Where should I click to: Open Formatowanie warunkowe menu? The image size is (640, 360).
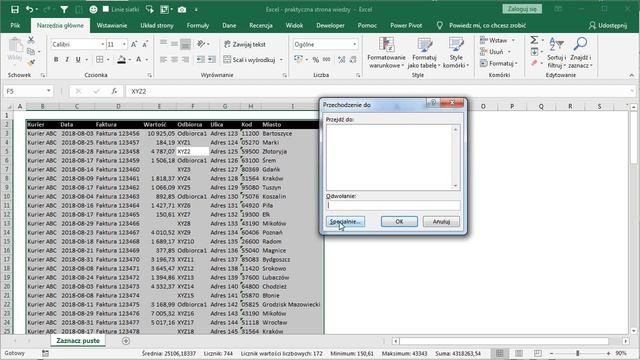[386, 52]
